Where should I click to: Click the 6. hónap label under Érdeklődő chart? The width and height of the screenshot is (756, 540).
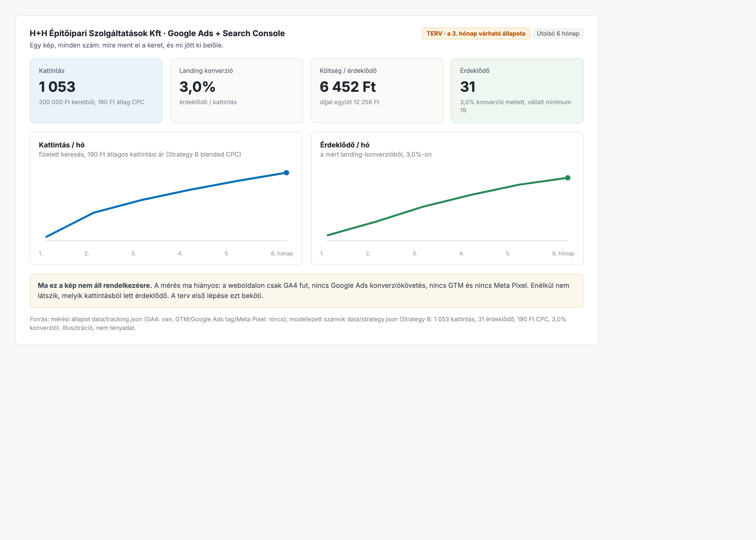pos(563,253)
